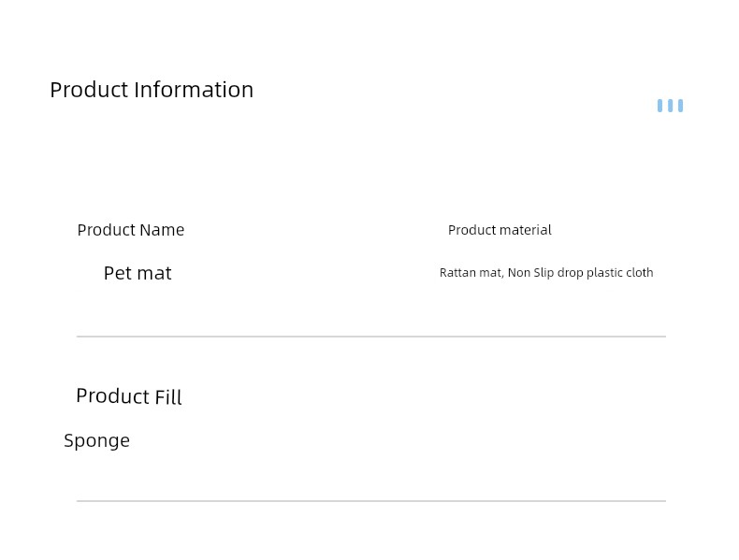This screenshot has width=739, height=560.
Task: Select the Product Name label
Action: coord(131,230)
